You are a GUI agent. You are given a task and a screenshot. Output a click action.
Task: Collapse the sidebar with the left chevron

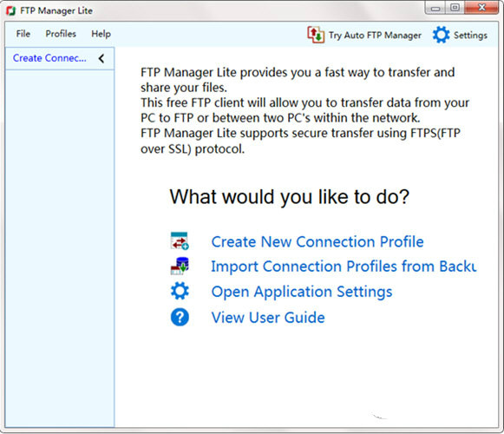click(101, 58)
